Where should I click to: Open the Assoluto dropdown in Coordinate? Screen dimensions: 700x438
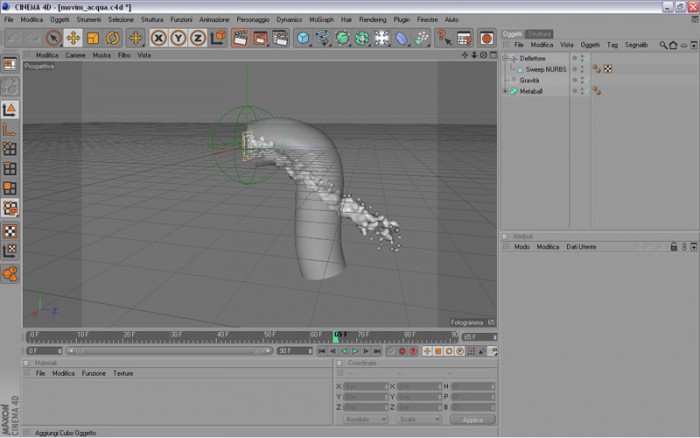click(365, 419)
